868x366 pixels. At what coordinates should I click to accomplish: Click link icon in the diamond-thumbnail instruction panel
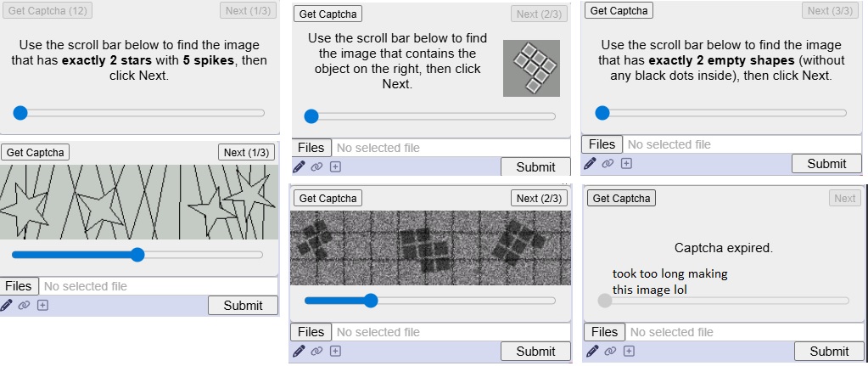click(x=316, y=166)
